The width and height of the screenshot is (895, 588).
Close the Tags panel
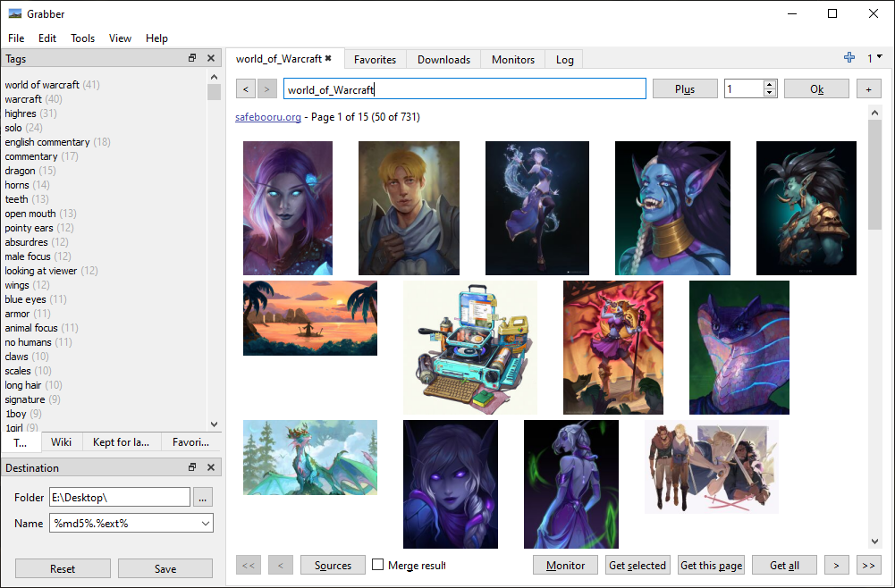(211, 58)
